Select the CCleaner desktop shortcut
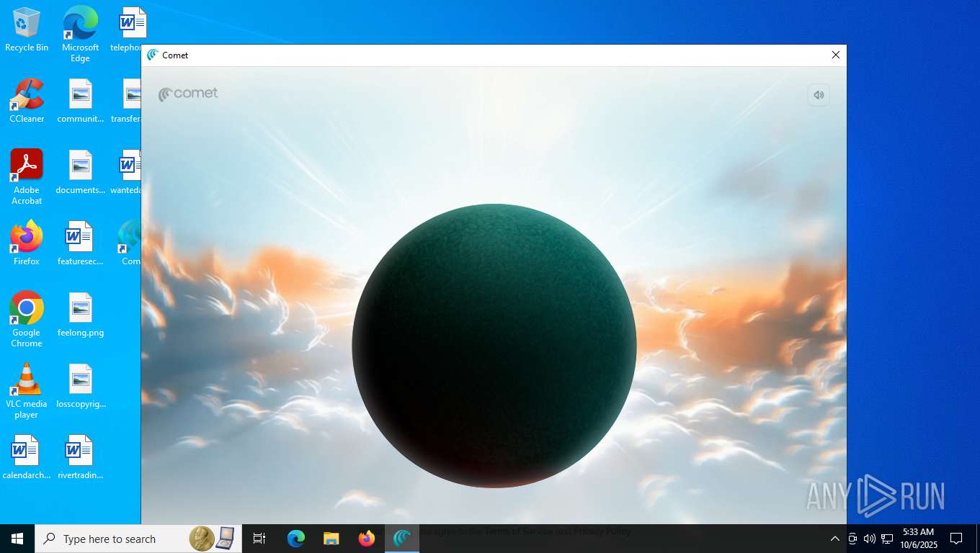This screenshot has width=980, height=553. coord(27,101)
